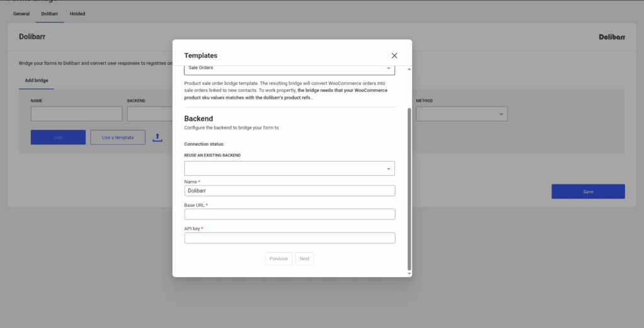Image resolution: width=644 pixels, height=328 pixels.
Task: Focus the Base URL input field
Action: [289, 214]
